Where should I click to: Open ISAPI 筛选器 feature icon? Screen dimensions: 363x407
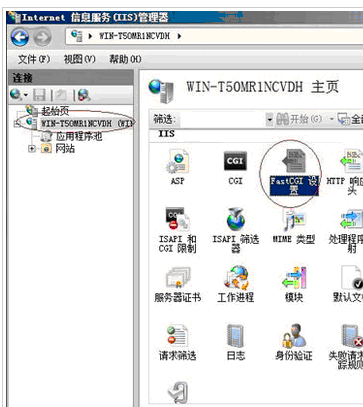point(235,230)
